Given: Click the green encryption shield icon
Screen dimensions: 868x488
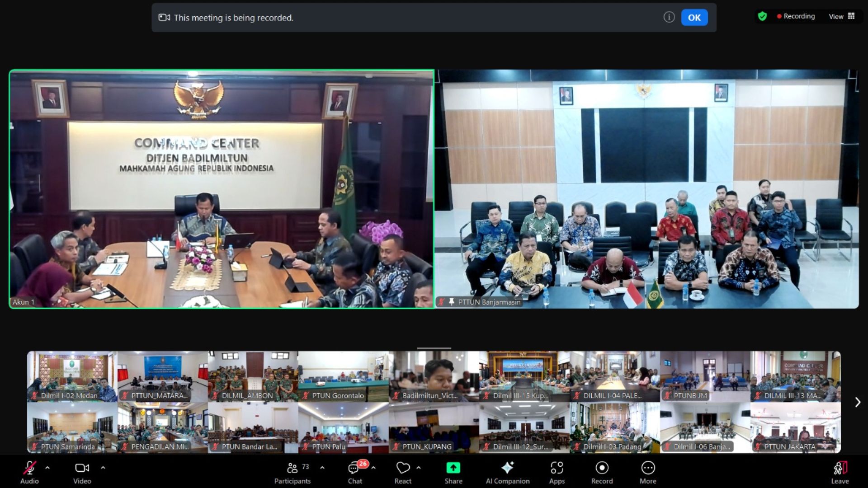Looking at the screenshot, I should [762, 16].
